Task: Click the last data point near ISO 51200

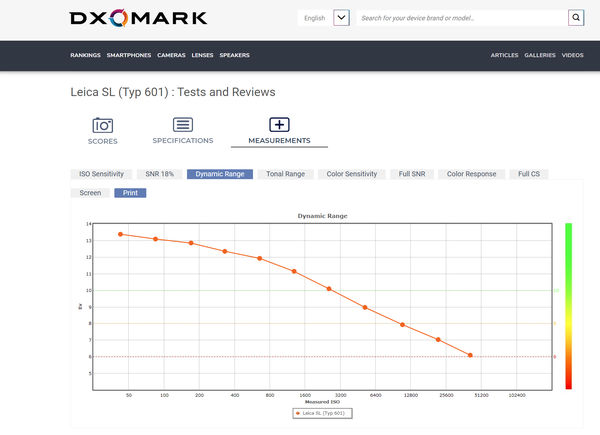Action: click(x=470, y=355)
